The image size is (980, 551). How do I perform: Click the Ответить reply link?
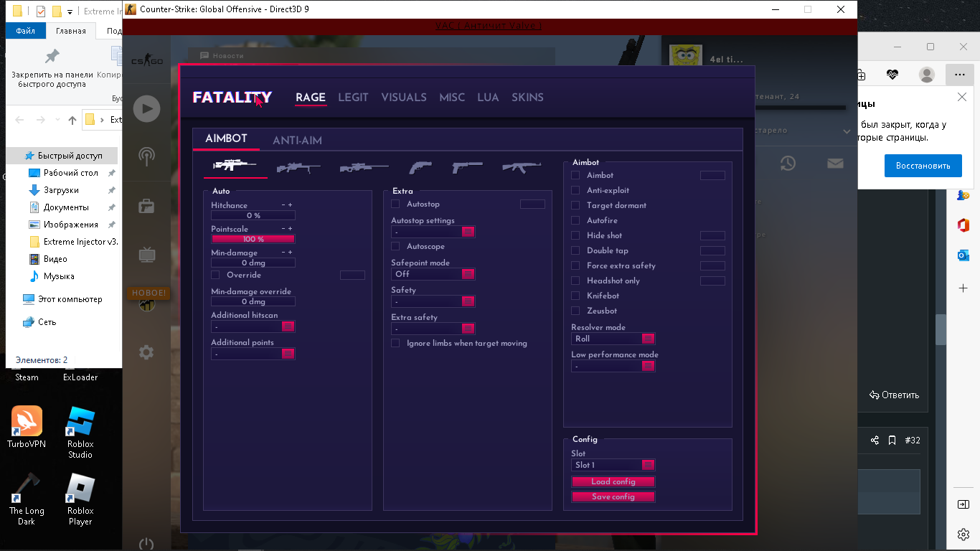[894, 395]
